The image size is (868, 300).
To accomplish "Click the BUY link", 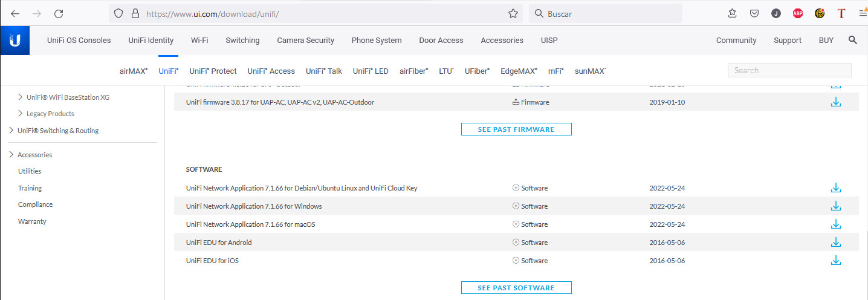I will tap(826, 41).
